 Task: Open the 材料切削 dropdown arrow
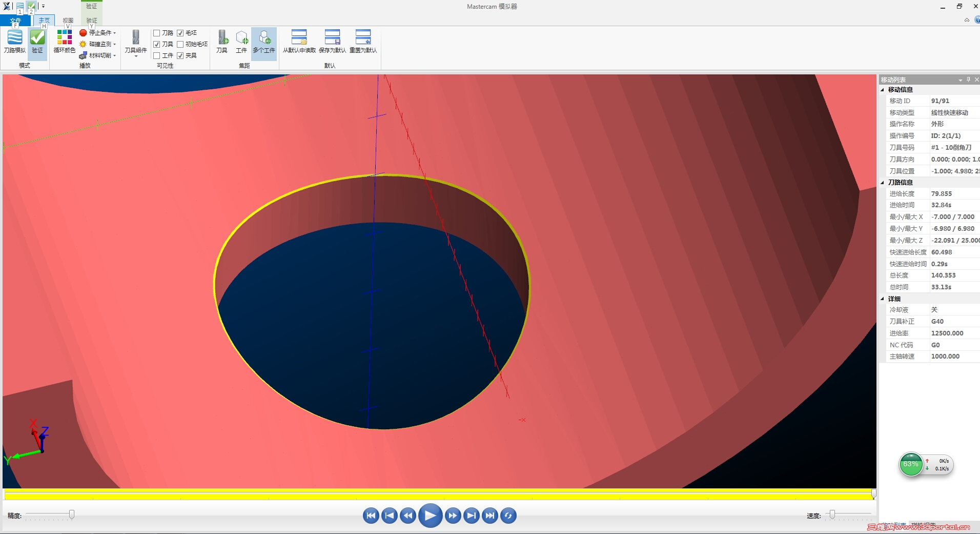[x=115, y=55]
